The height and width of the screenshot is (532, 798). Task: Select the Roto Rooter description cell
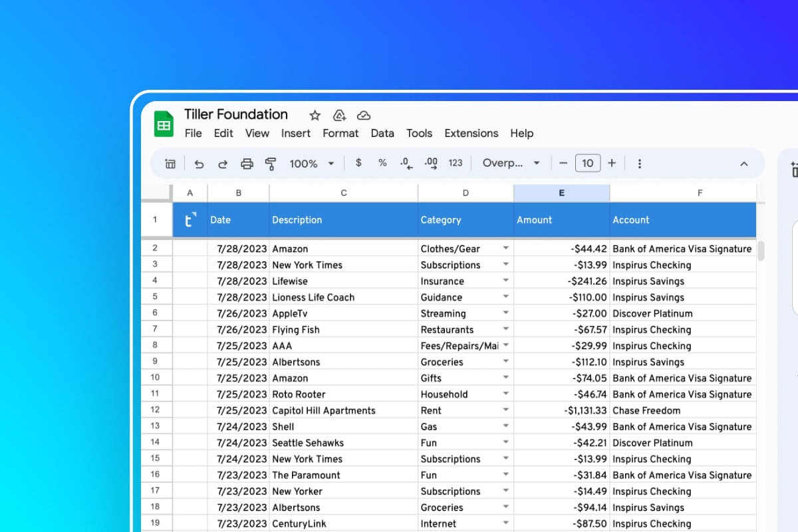click(344, 394)
